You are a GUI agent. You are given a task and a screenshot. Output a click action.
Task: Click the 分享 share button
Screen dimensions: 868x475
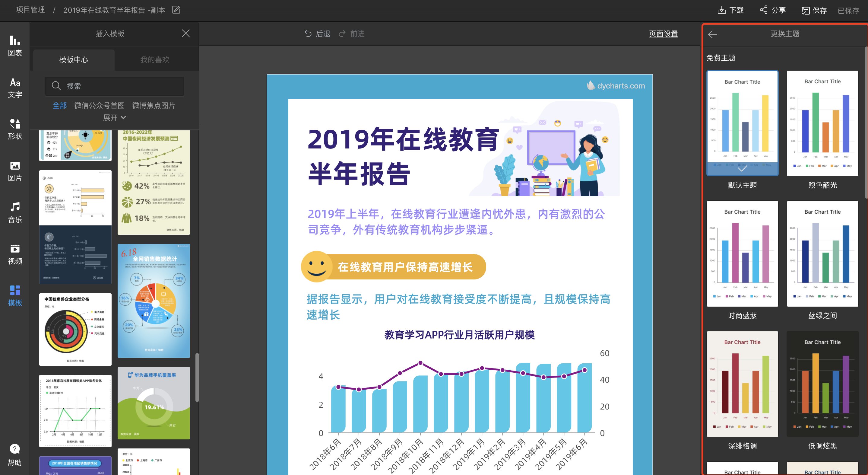pyautogui.click(x=773, y=10)
